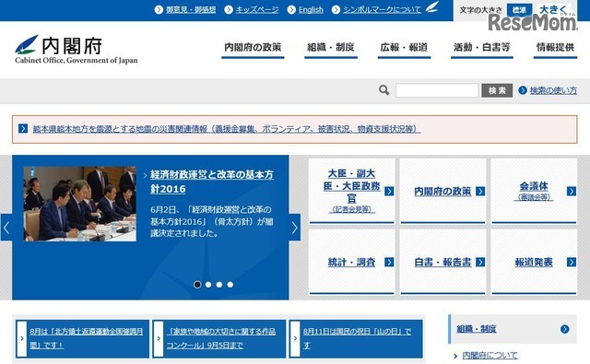Open the 内閣府について sidebar link
The image size is (590, 364).
pos(490,356)
